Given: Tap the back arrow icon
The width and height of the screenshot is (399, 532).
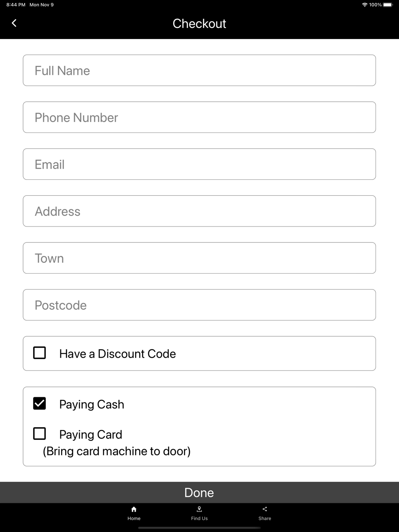Looking at the screenshot, I should click(x=14, y=23).
